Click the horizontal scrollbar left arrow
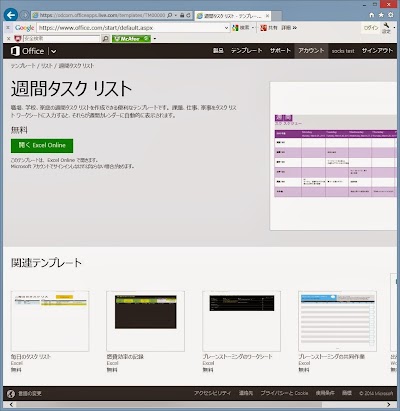Viewport: 400px width, 411px height. [11, 405]
